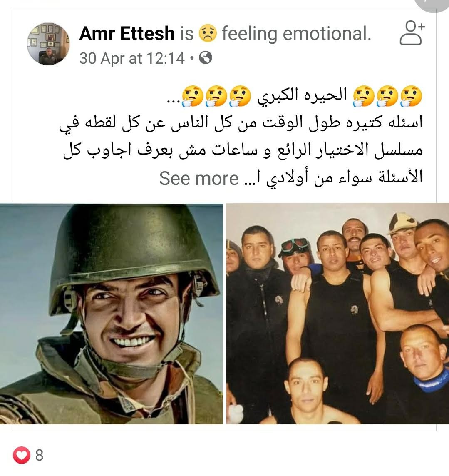Image resolution: width=449 pixels, height=476 pixels.
Task: Open the 30 Apr at 12:14 timestamp
Action: click(x=132, y=58)
